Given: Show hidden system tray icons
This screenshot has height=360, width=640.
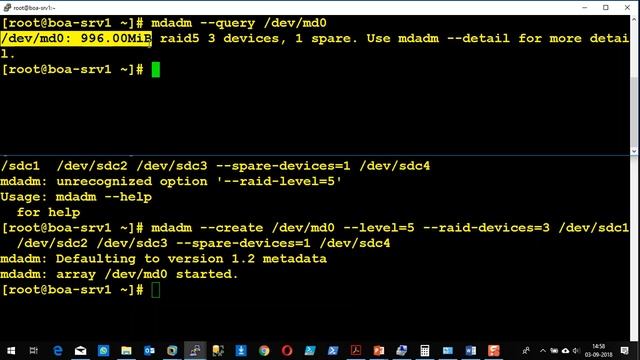Looking at the screenshot, I should (543, 351).
